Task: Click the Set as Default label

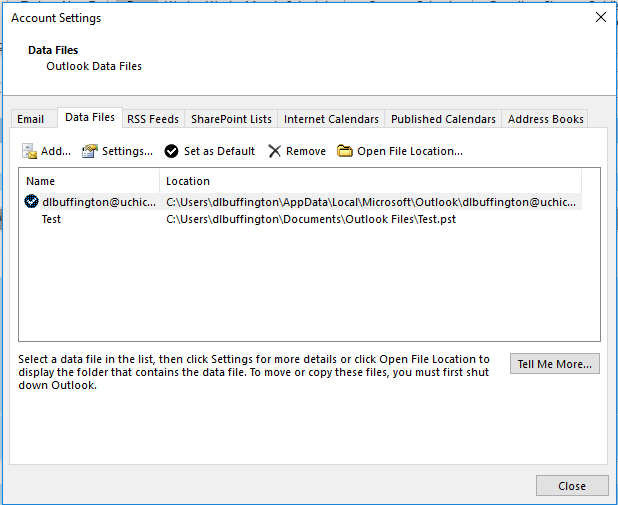Action: [220, 151]
